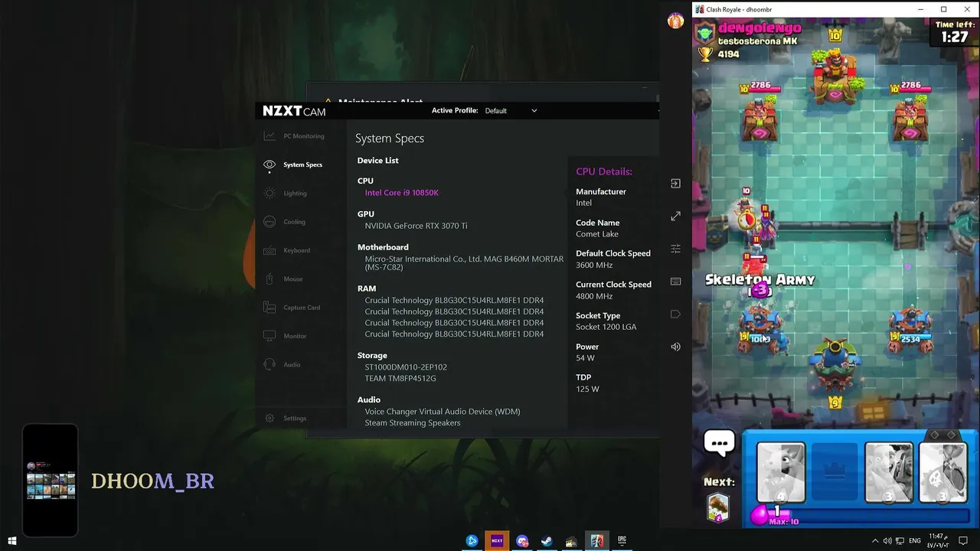This screenshot has height=551, width=980.
Task: Select Steam Streaming Speakers entry
Action: coord(413,422)
